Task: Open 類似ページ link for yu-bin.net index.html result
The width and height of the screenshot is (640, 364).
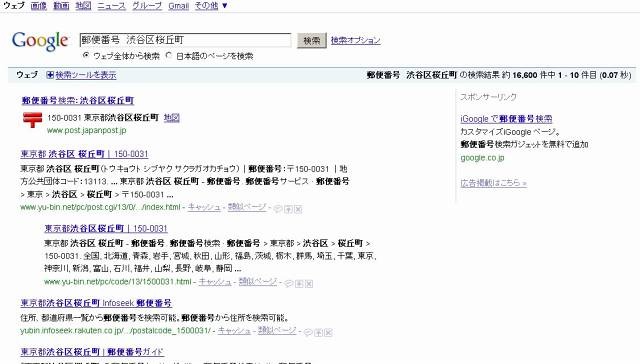Action: click(247, 207)
